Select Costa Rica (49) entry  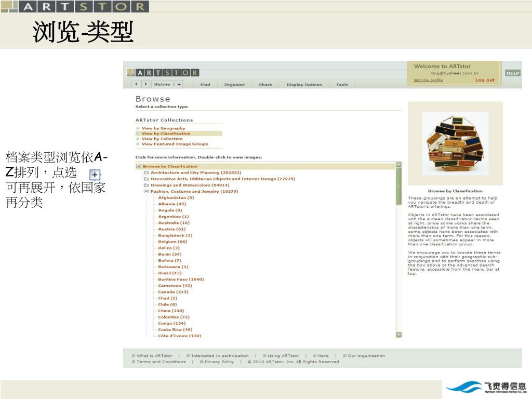(175, 329)
